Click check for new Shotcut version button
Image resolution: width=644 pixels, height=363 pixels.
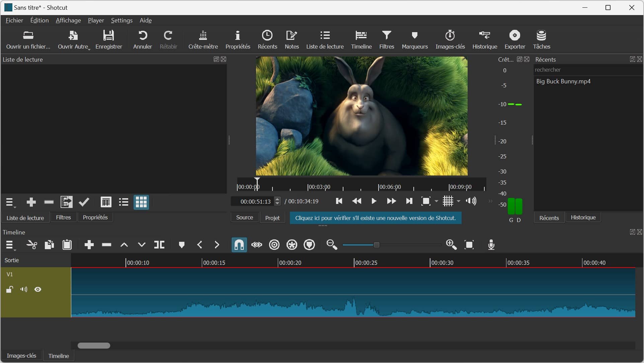pos(376,217)
